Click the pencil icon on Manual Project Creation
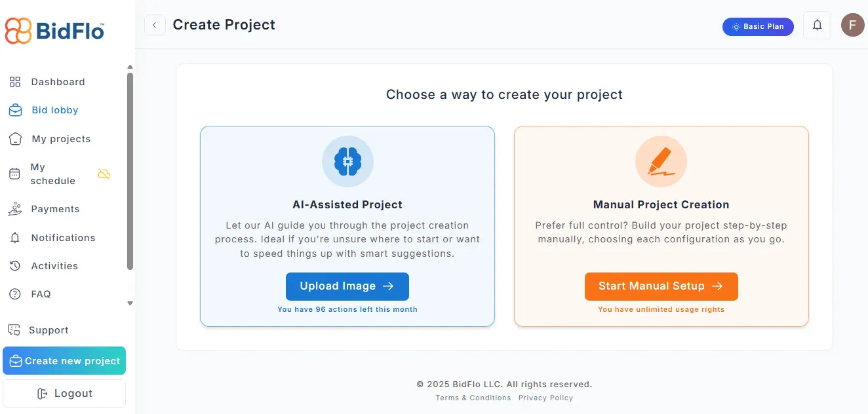The image size is (868, 414). 661,161
